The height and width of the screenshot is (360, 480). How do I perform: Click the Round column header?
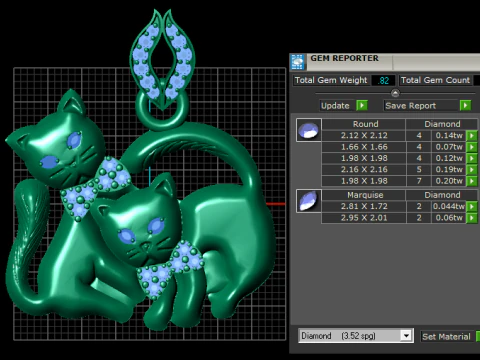click(364, 124)
